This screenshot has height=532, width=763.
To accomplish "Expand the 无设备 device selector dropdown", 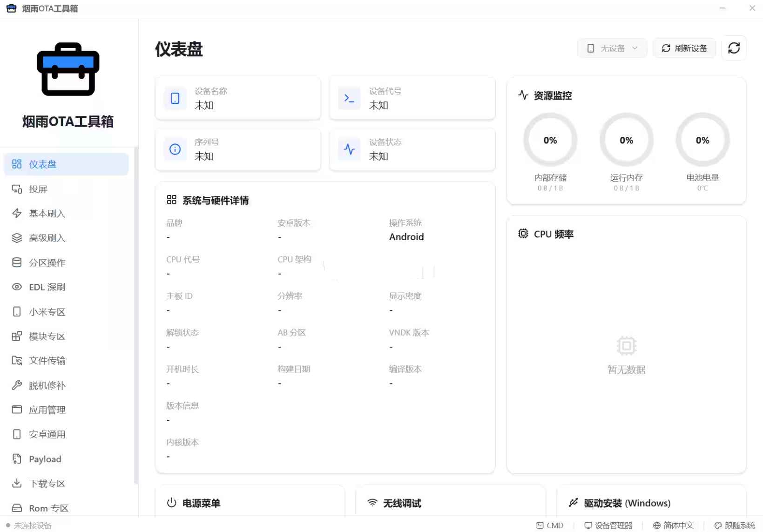I will [612, 48].
